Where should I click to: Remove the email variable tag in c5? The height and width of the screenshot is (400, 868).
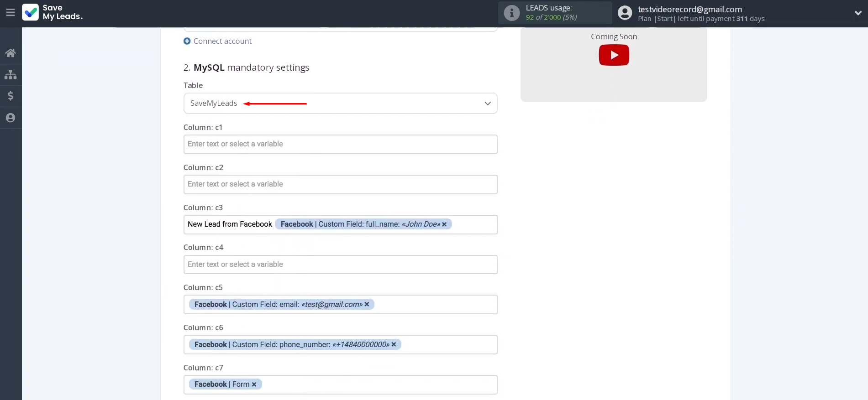(x=367, y=304)
